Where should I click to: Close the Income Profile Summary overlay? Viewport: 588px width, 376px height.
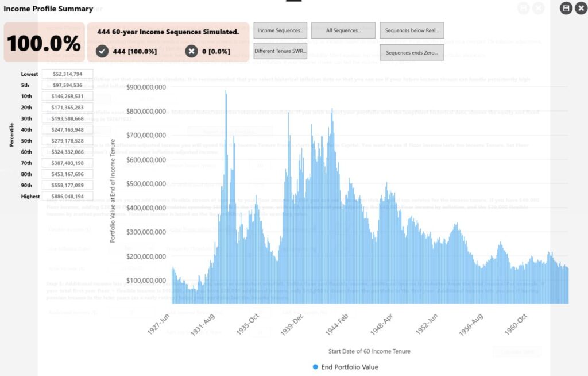581,9
